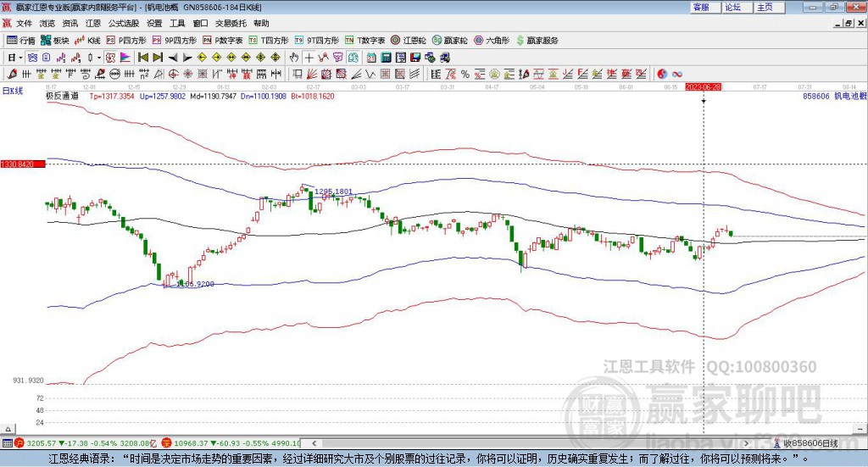Screen dimensions: 868x467
Task: Open the 9P四方形 tool
Action: [x=175, y=41]
